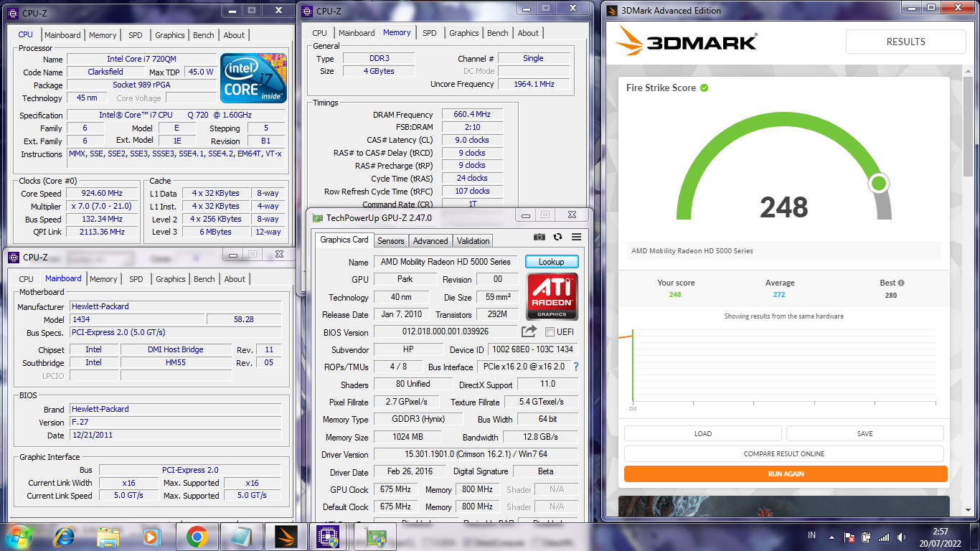
Task: Take a GPU-Z screenshot with the camera icon
Action: pos(540,237)
